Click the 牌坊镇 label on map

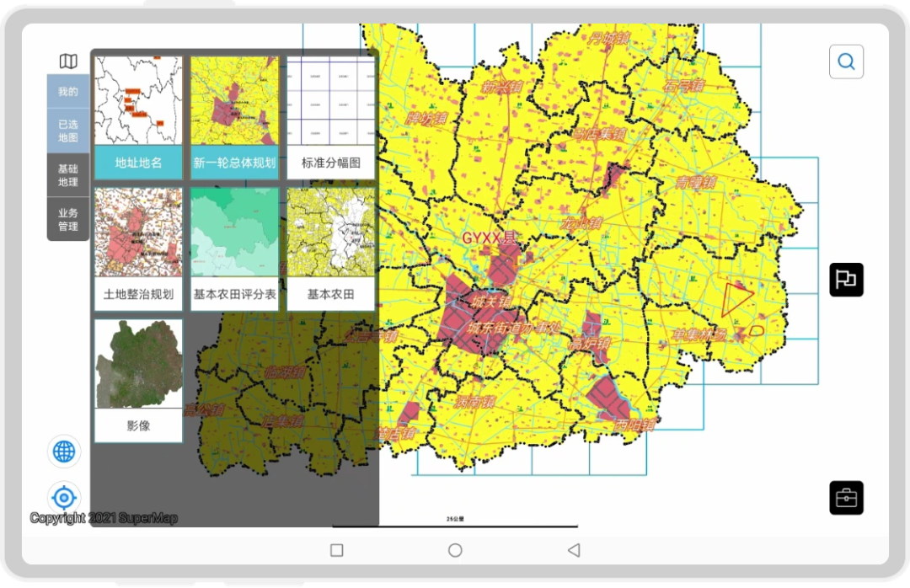point(426,119)
